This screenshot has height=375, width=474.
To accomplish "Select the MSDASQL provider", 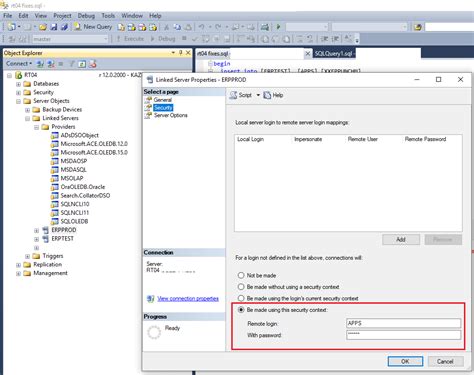I will click(x=73, y=169).
